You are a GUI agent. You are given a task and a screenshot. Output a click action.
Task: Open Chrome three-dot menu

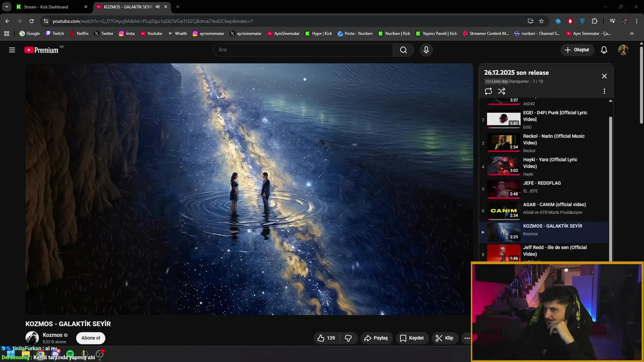tap(637, 21)
